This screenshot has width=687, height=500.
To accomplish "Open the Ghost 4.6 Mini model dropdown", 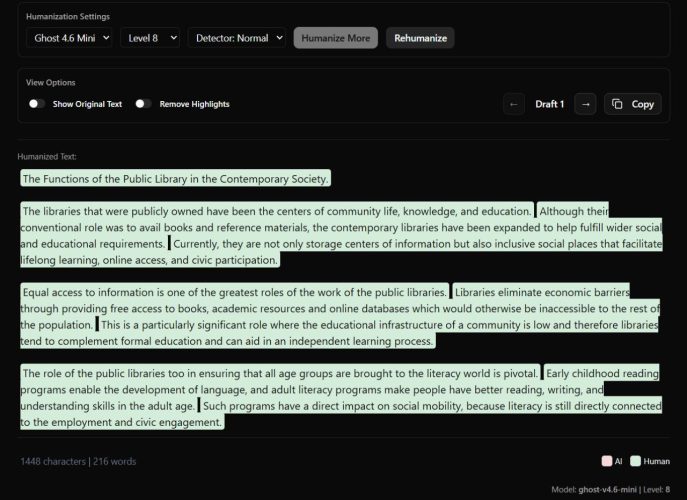I will 69,38.
